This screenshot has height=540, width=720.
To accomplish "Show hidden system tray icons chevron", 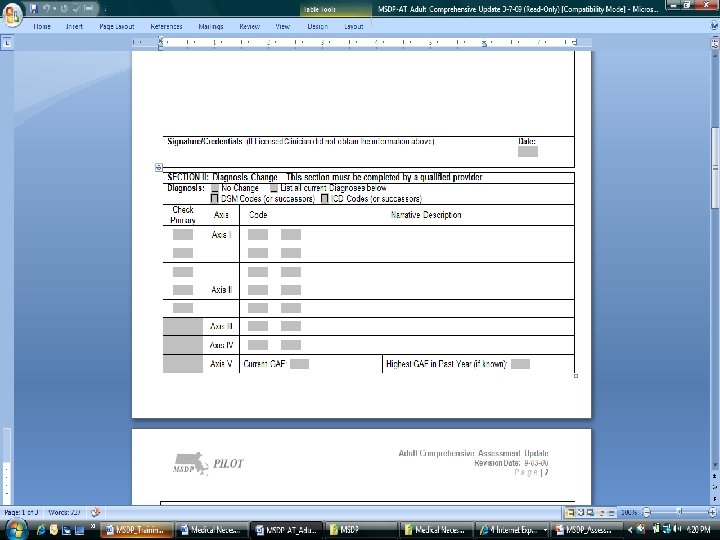I will (x=630, y=529).
